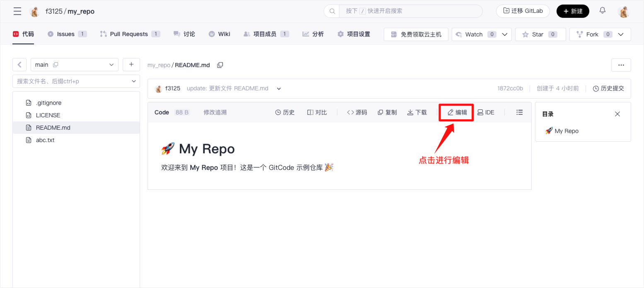This screenshot has height=288, width=644.
Task: Open the file in IDE
Action: [486, 112]
